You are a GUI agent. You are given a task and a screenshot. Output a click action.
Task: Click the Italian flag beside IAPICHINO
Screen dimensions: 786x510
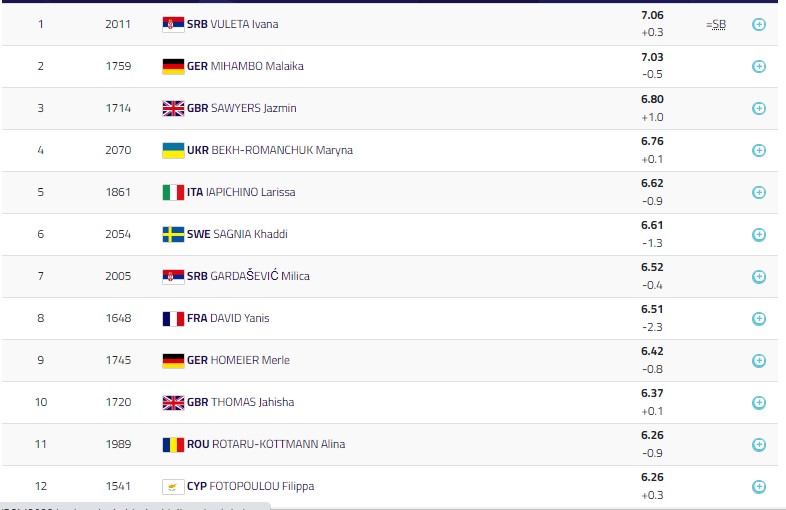172,192
